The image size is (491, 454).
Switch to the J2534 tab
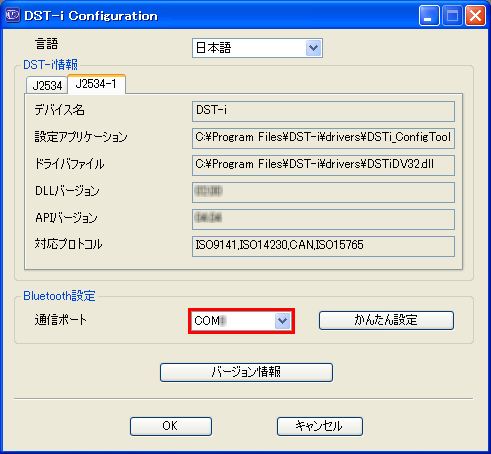[47, 85]
